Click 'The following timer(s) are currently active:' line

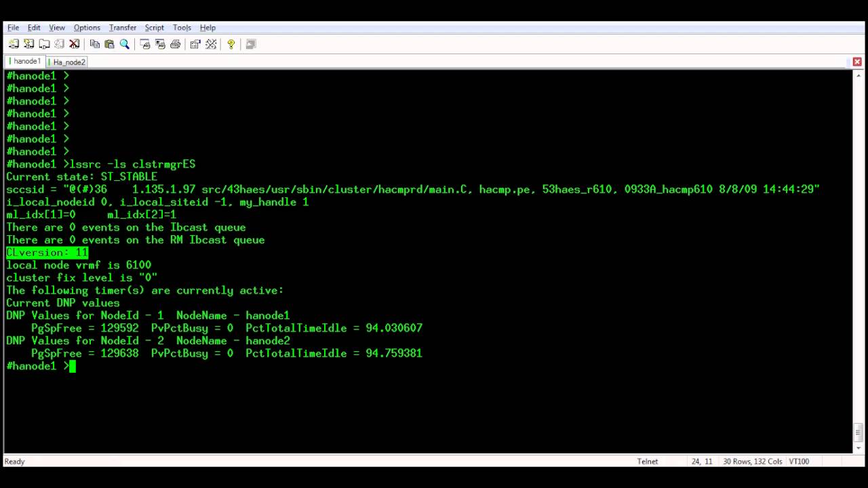coord(145,290)
